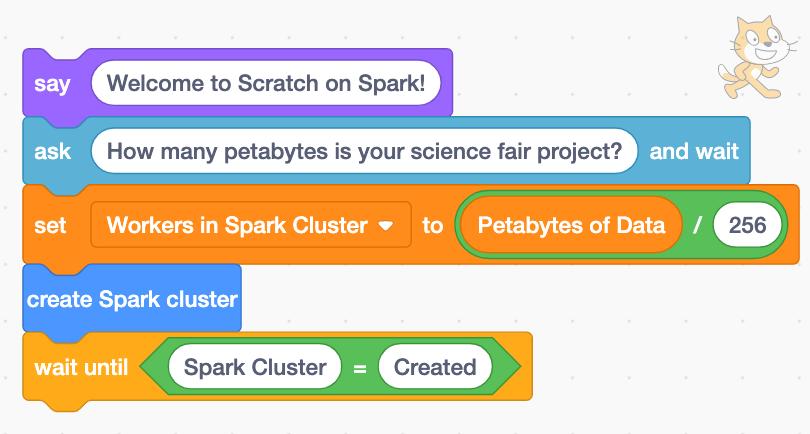Click the orange 'set' block label

[x=50, y=225]
